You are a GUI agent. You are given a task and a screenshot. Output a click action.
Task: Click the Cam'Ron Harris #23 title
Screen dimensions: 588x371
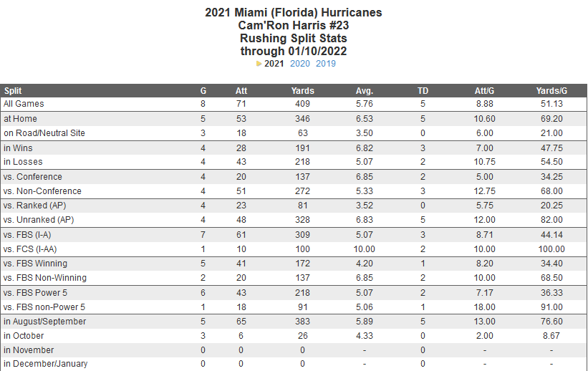coord(294,25)
